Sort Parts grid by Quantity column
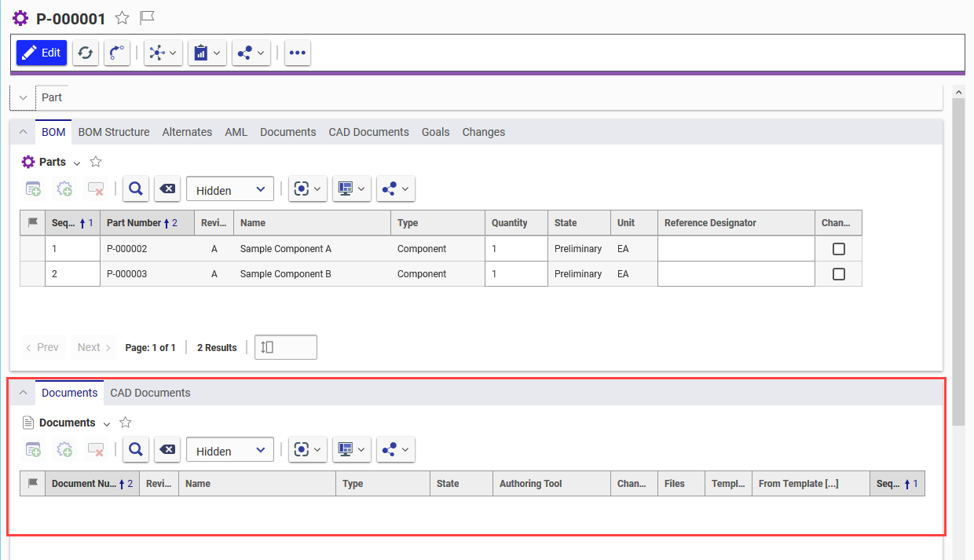Screen dimensions: 974x560 click(516, 223)
